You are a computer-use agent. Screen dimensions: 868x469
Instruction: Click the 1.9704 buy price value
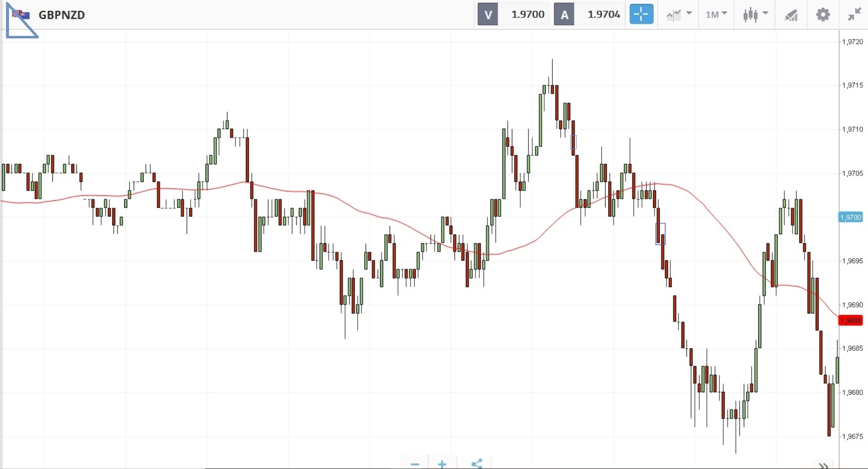click(x=604, y=14)
